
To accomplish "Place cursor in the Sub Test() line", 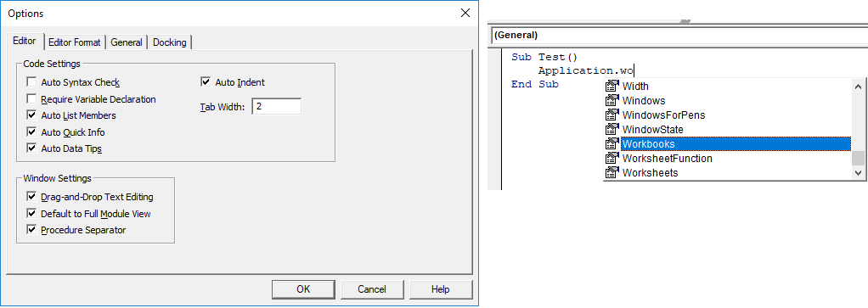I will pyautogui.click(x=544, y=57).
